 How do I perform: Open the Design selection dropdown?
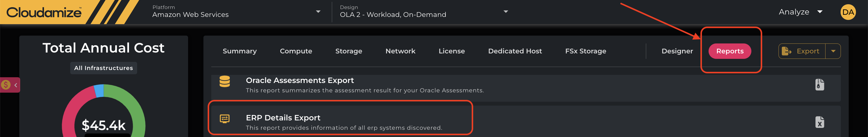tap(505, 12)
